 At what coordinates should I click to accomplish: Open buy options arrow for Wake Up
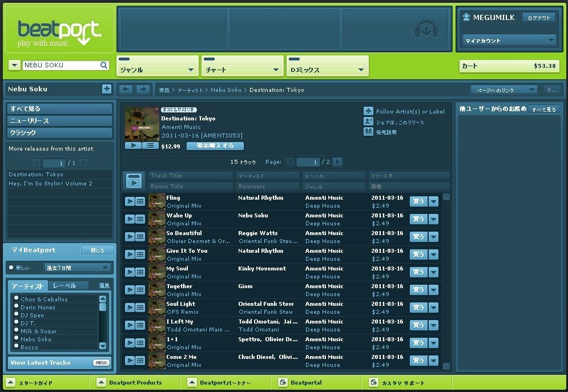coord(434,219)
